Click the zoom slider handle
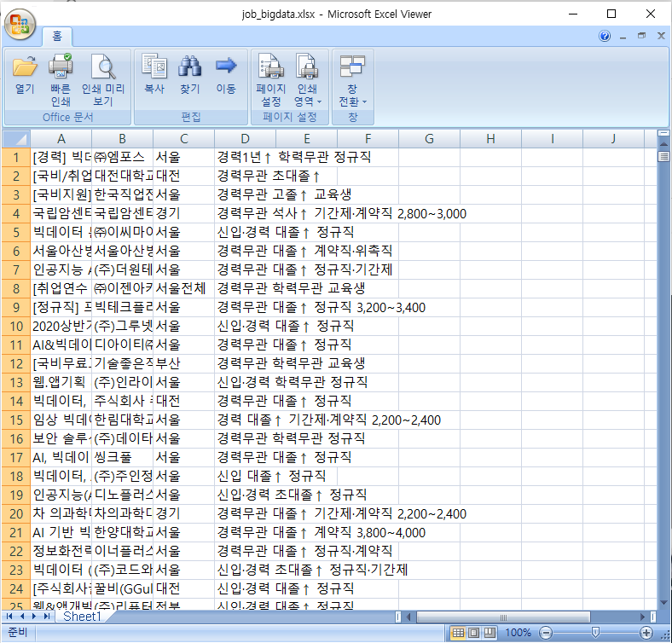The image size is (672, 643). click(596, 632)
